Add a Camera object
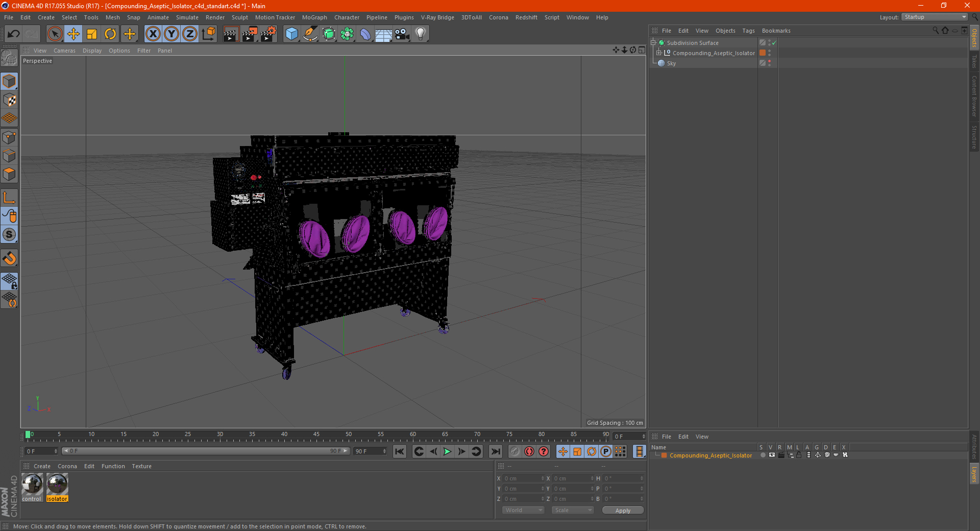 (402, 34)
